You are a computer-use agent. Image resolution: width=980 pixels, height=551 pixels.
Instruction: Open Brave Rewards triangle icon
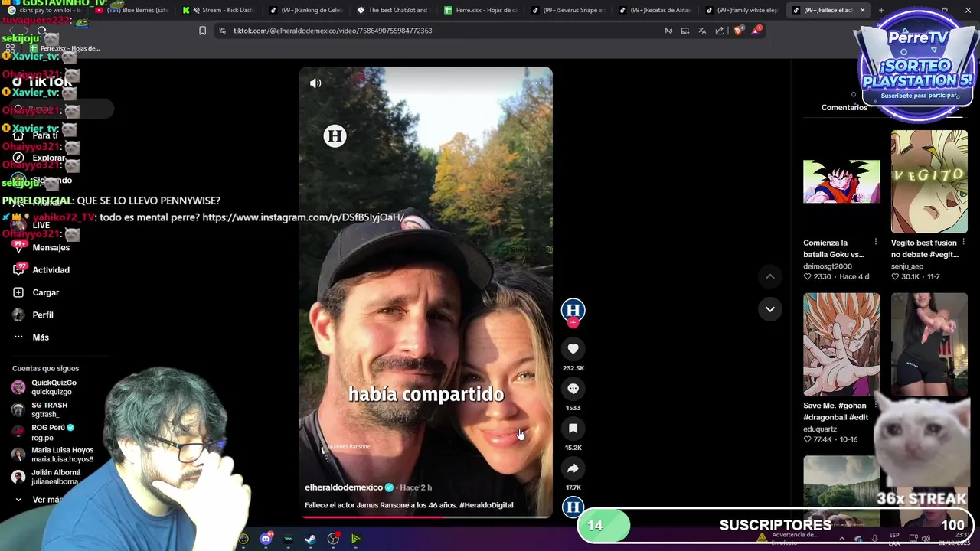pos(756,31)
